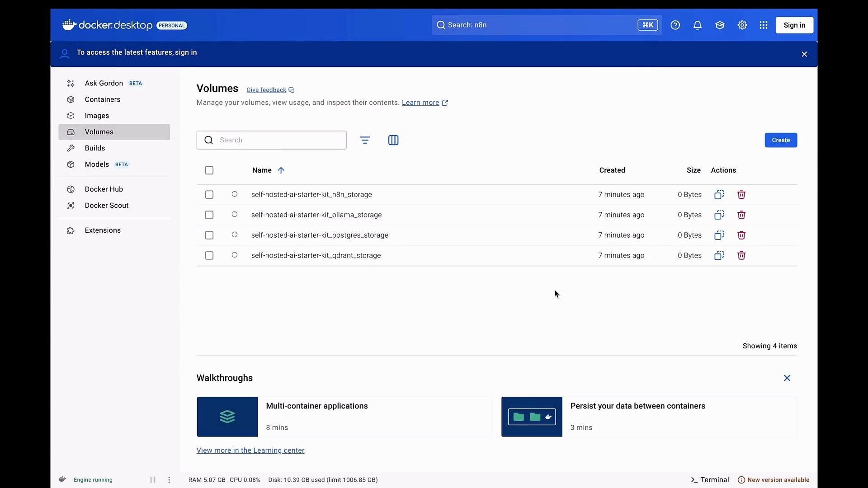Click the Builds wrench icon in sidebar

71,148
